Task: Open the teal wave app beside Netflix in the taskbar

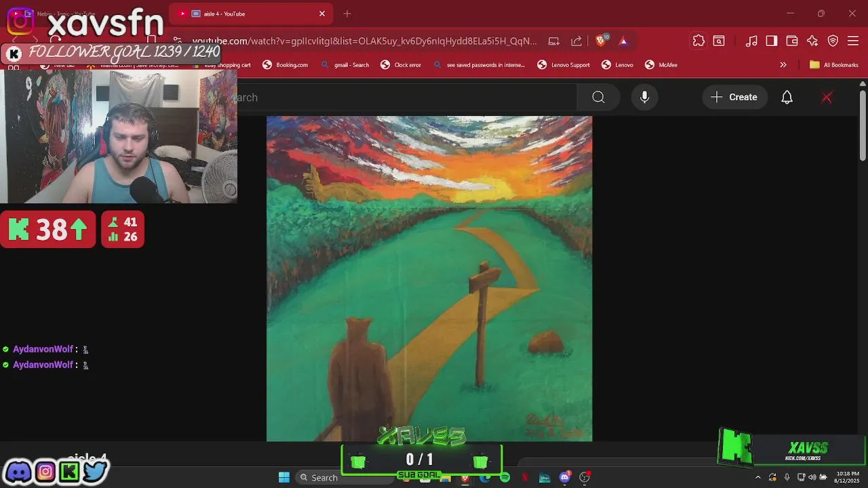Action: (544, 477)
